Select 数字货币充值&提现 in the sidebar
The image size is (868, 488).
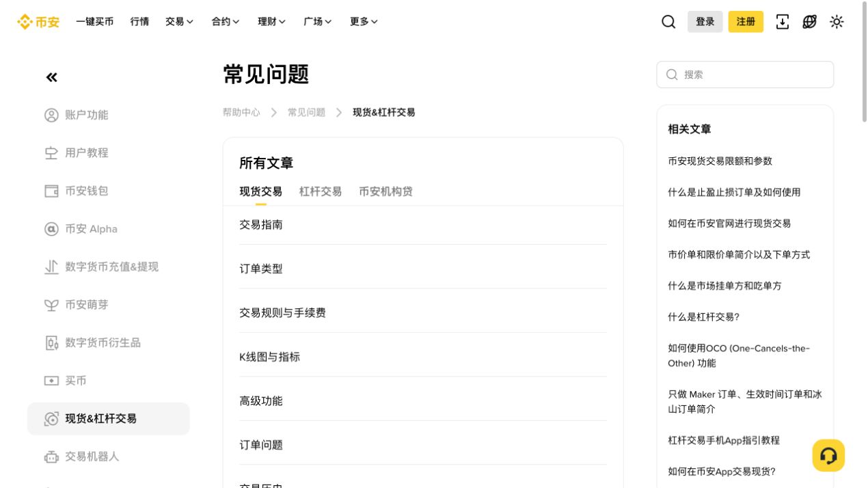coord(109,267)
